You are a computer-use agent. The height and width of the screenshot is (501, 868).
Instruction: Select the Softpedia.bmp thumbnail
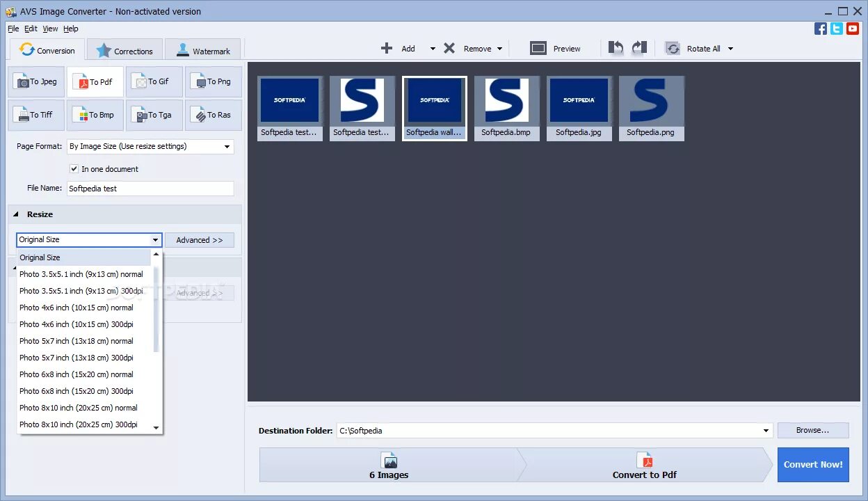tap(507, 109)
